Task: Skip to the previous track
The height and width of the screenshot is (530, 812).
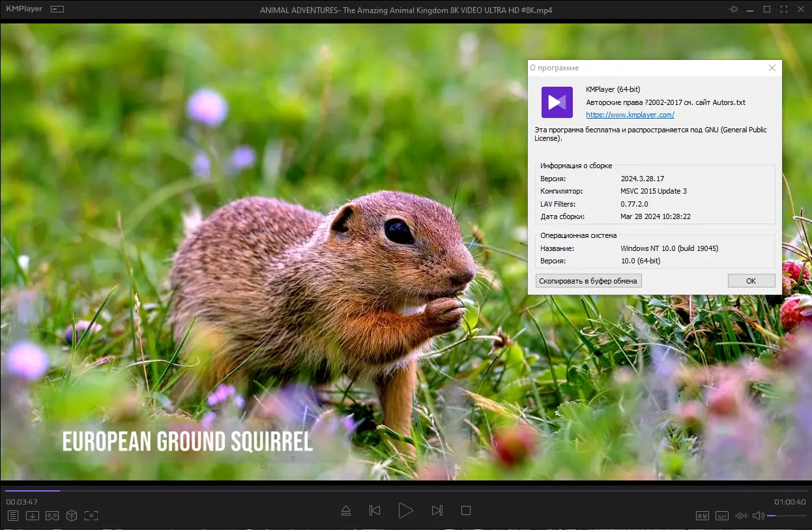Action: [375, 510]
